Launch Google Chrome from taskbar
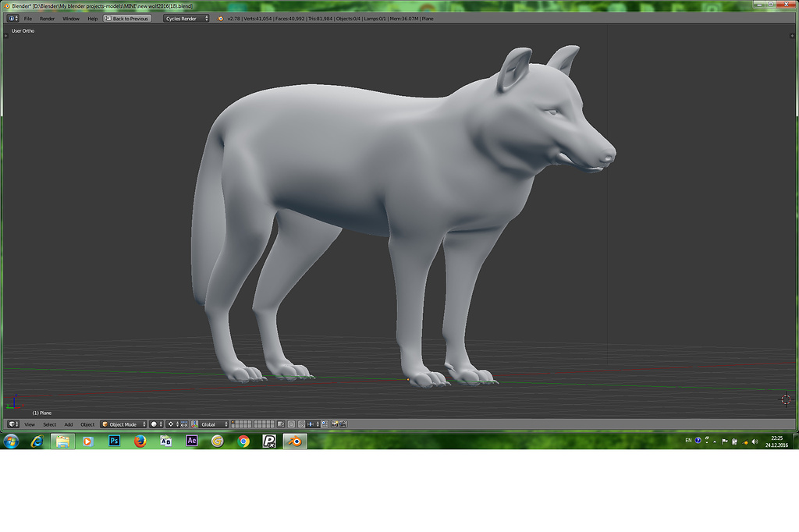Image resolution: width=799 pixels, height=532 pixels. point(243,441)
